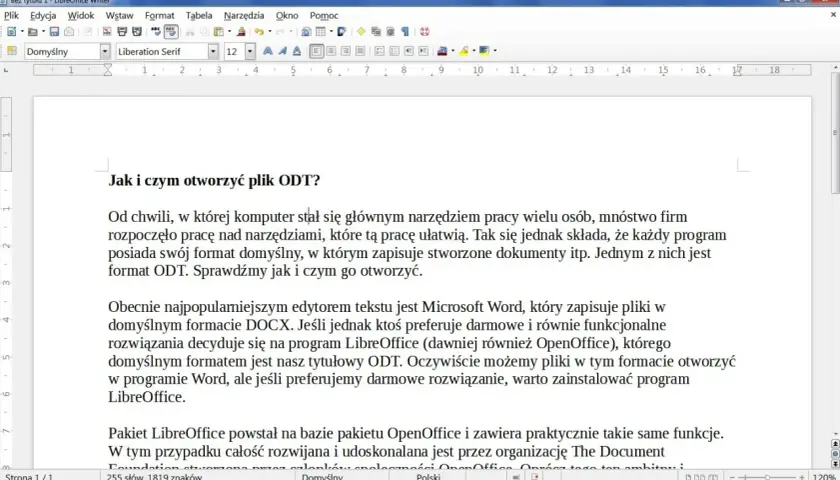Image resolution: width=840 pixels, height=480 pixels.
Task: Toggle Italic formatting icon
Action: (282, 51)
